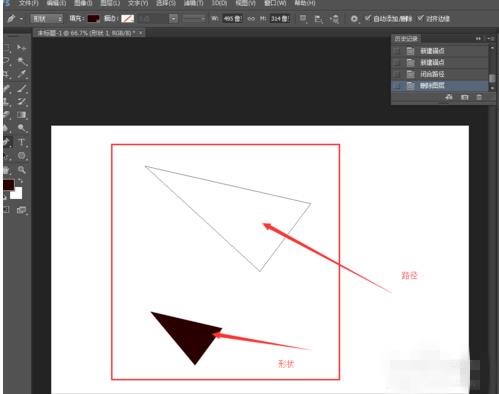Toggle Quick Mask mode
This screenshot has width=499, height=394.
[6, 210]
